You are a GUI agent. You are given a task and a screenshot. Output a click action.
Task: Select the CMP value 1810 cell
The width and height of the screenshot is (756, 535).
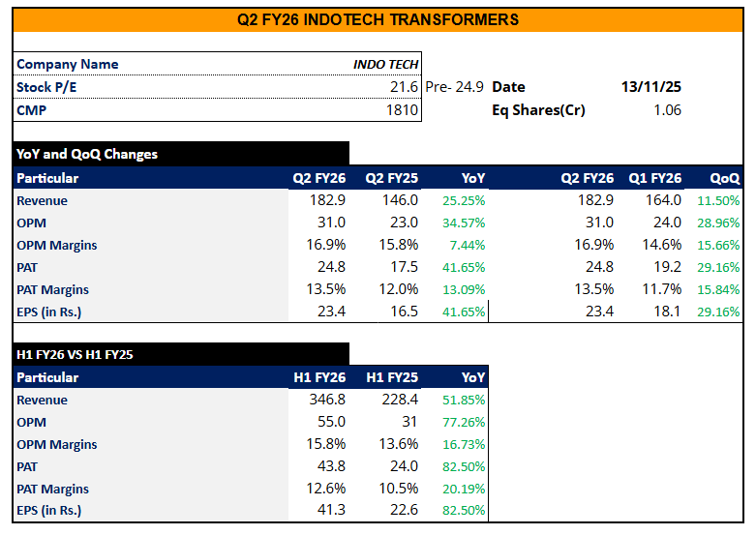pos(401,110)
